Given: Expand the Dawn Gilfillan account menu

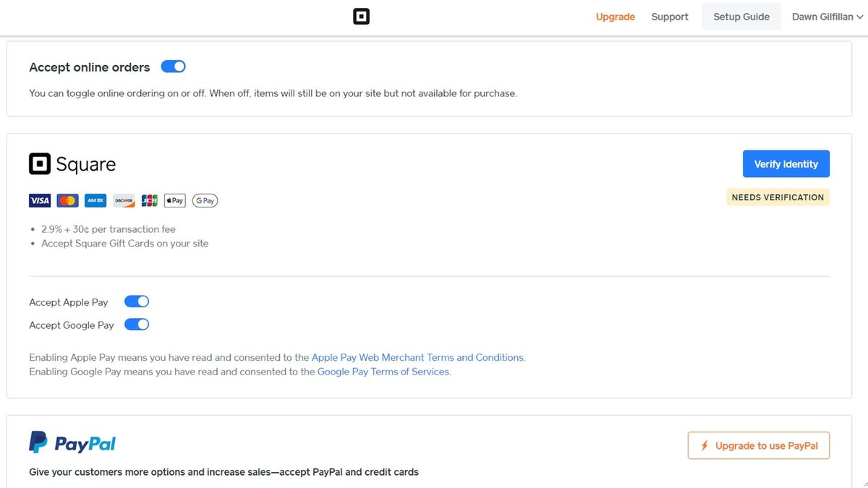Looking at the screenshot, I should 827,16.
